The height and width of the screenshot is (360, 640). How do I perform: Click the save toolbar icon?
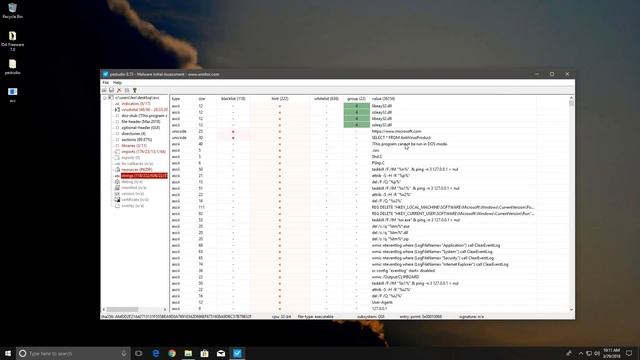pos(111,90)
